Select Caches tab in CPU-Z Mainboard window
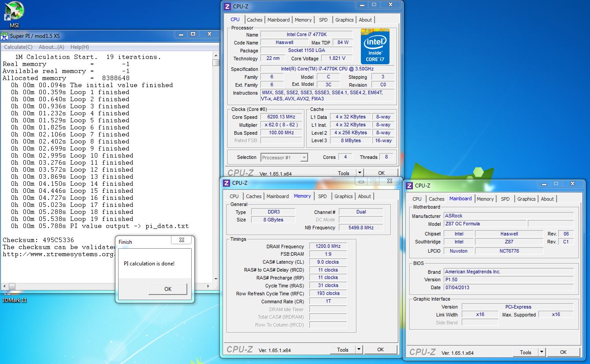The width and height of the screenshot is (590, 364). coord(437,199)
